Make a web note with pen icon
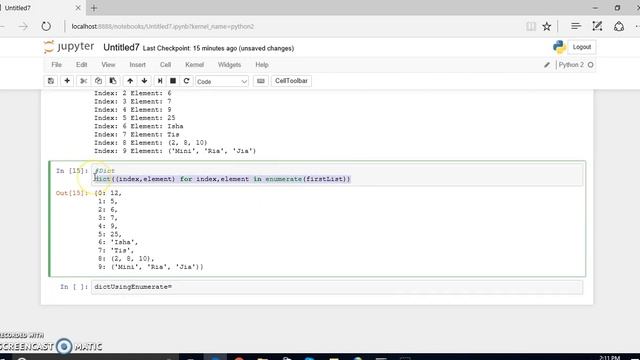The image size is (640, 360). coord(597,27)
